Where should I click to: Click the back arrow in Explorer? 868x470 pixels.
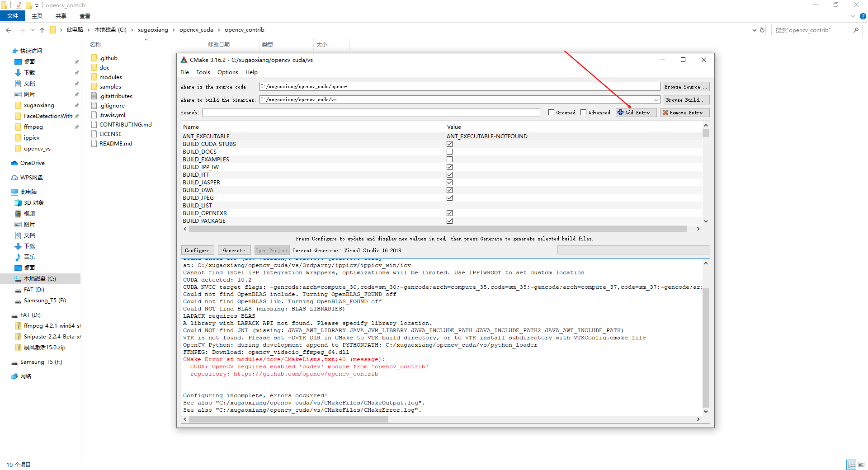(9, 30)
